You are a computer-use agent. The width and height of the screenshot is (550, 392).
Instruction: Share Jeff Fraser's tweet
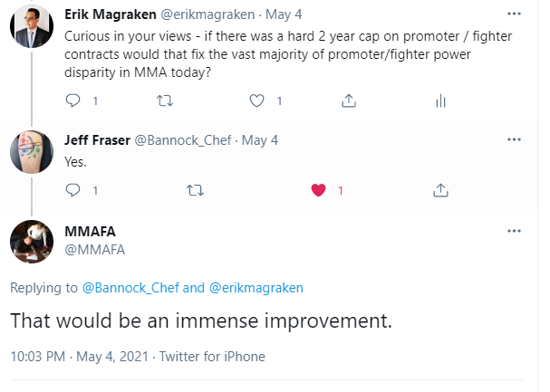[440, 190]
